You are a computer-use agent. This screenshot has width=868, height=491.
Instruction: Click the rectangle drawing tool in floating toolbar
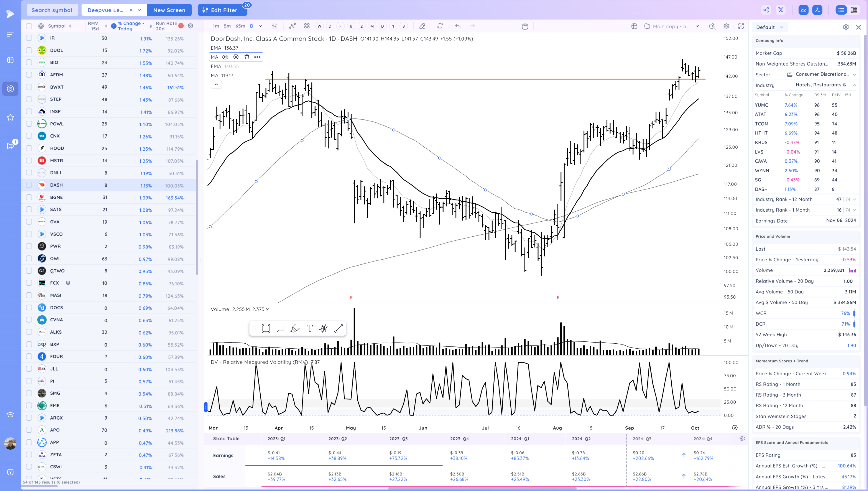point(266,328)
